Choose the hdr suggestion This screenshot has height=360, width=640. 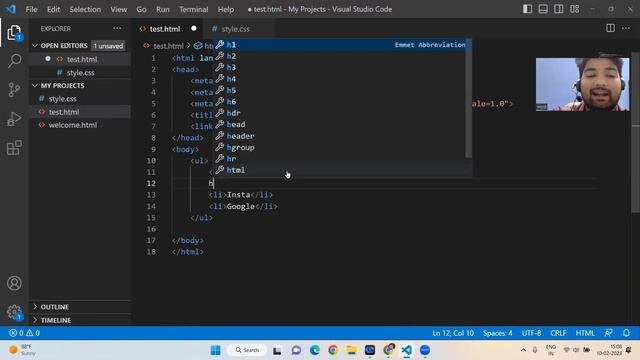click(x=341, y=113)
